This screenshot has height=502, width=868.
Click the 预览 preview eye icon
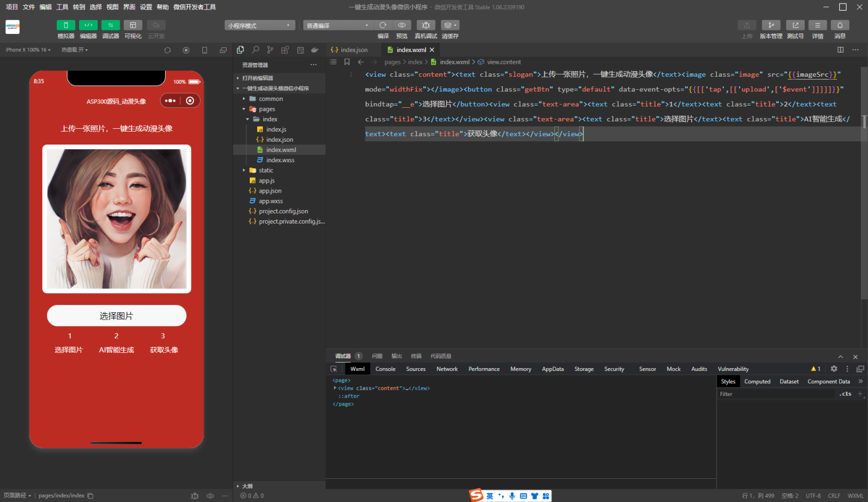click(x=402, y=25)
